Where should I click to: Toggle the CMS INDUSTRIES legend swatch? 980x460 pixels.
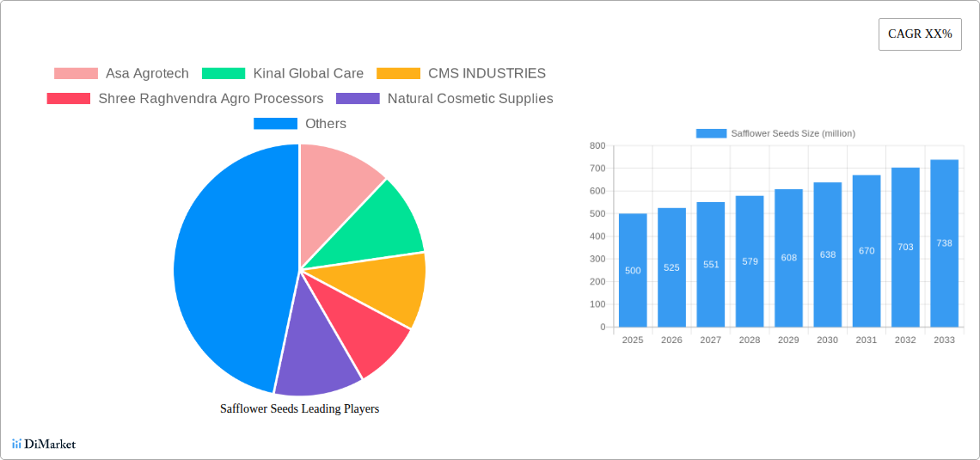[398, 74]
